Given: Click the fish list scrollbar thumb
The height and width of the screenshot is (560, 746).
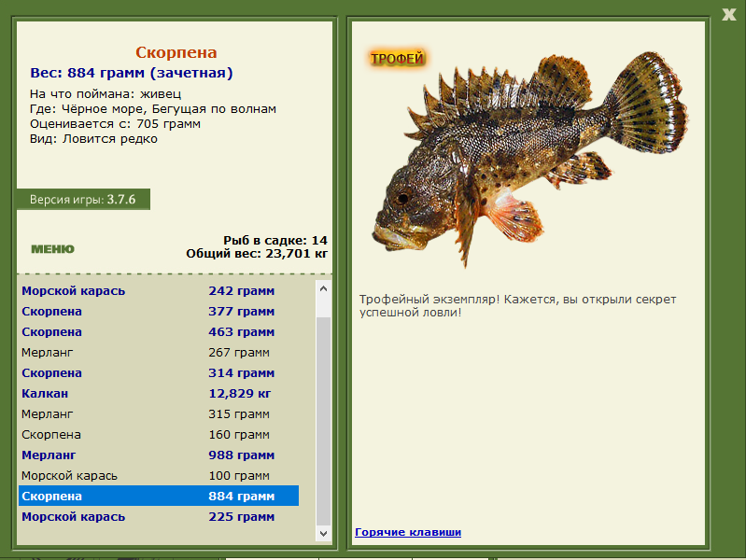Looking at the screenshot, I should pyautogui.click(x=324, y=421).
